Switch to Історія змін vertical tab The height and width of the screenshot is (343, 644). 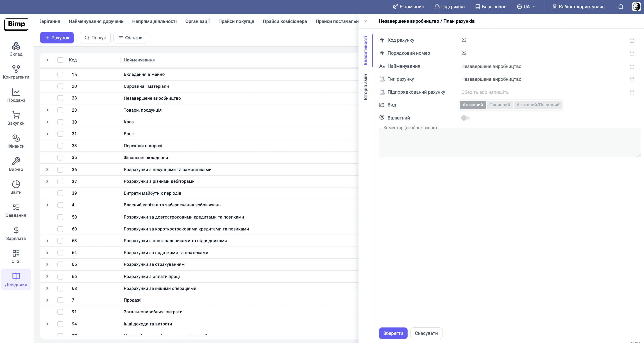[365, 87]
